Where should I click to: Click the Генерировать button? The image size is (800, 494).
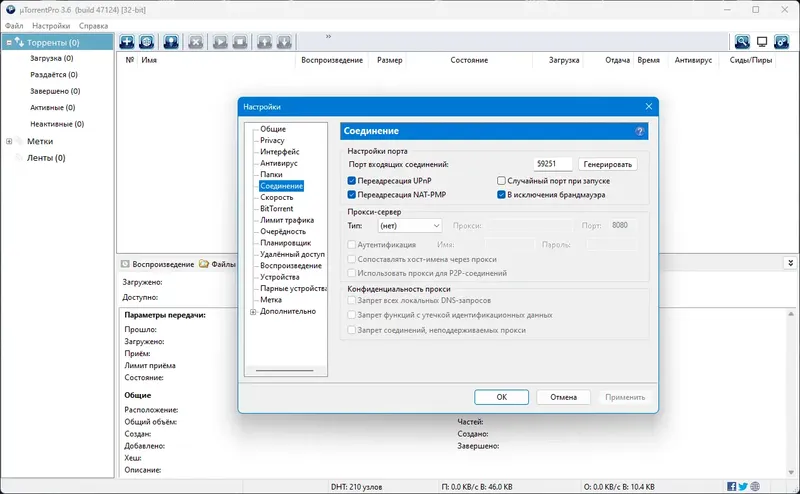[x=608, y=164]
